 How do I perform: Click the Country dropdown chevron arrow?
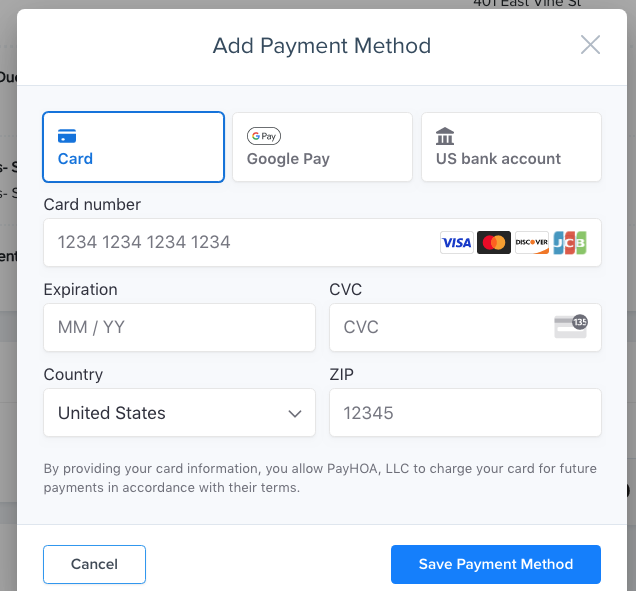coord(295,413)
